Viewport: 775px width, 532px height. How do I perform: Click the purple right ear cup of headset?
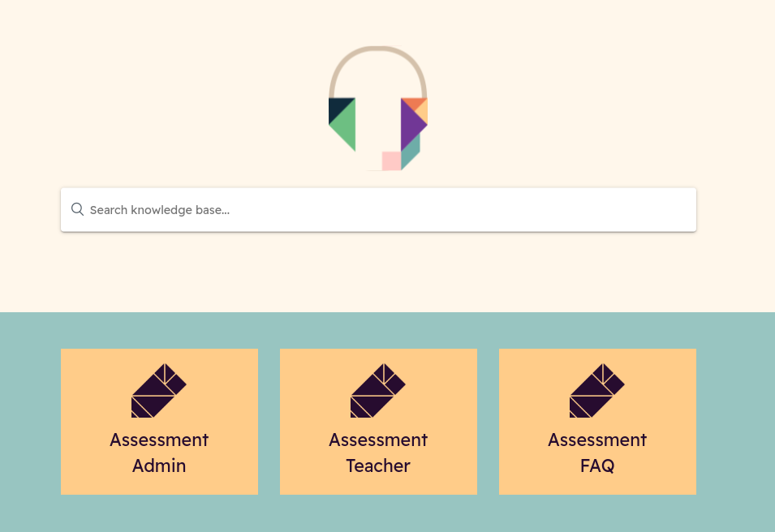(x=412, y=124)
